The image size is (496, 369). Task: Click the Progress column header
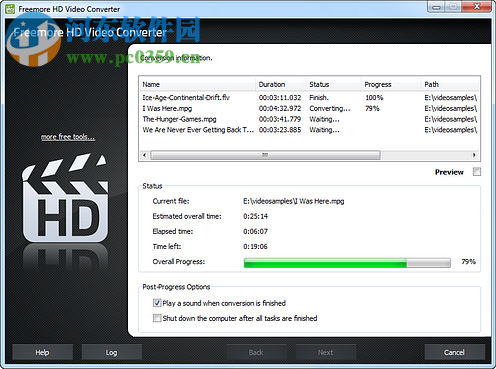coord(391,84)
